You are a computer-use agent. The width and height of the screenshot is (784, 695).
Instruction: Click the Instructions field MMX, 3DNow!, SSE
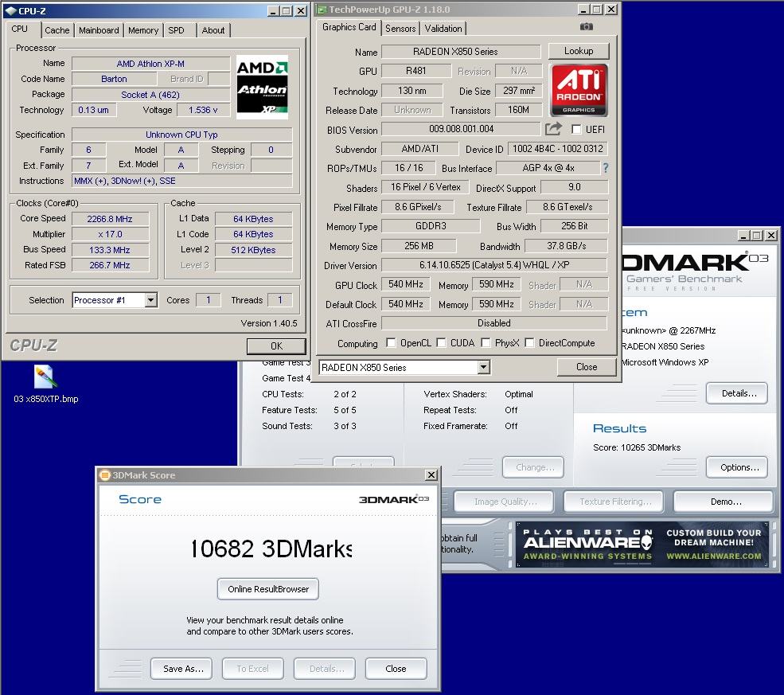click(x=182, y=181)
